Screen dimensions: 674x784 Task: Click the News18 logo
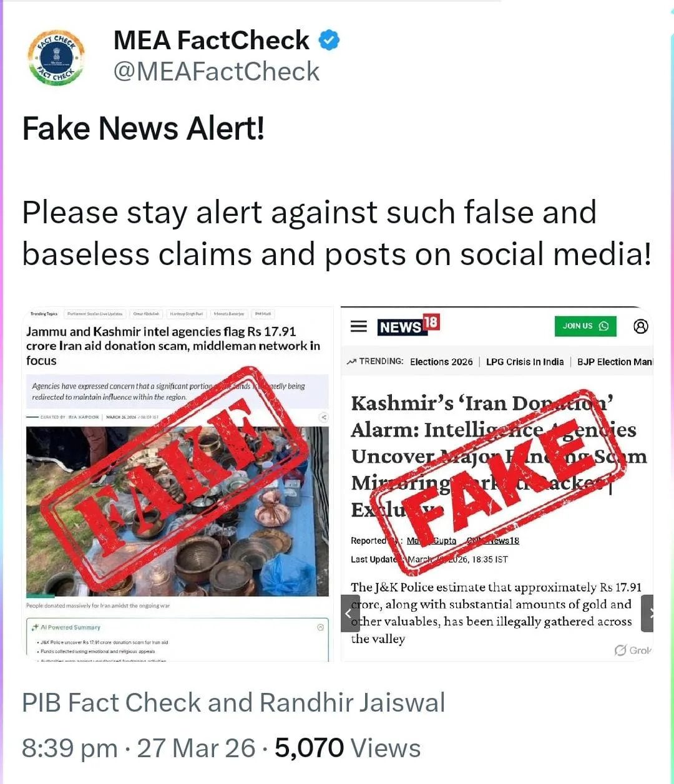click(409, 325)
